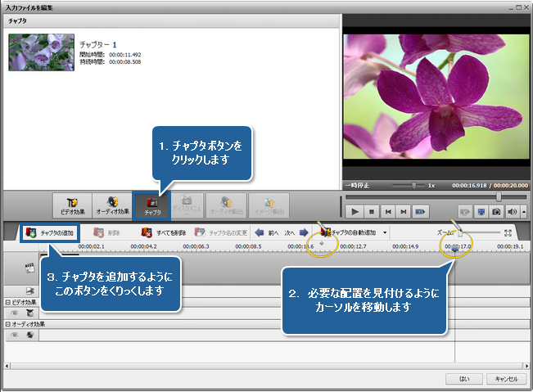Take a snapshot with the camera icon
Screen dimensions: 533x392
(x=495, y=211)
